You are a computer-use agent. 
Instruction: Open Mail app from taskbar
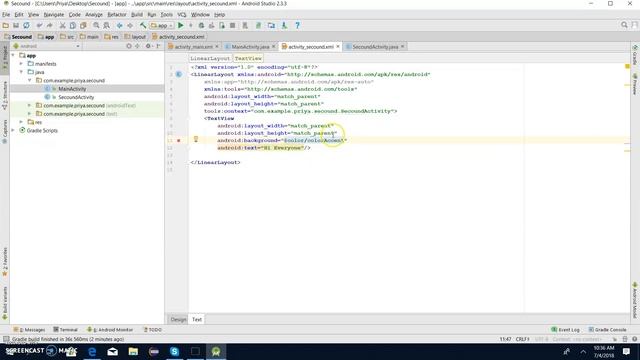113,351
